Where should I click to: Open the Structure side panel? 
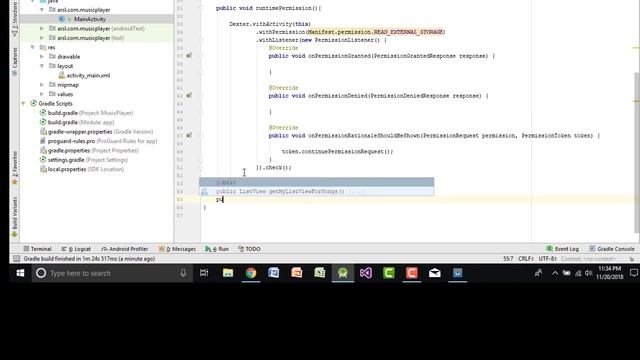(15, 19)
